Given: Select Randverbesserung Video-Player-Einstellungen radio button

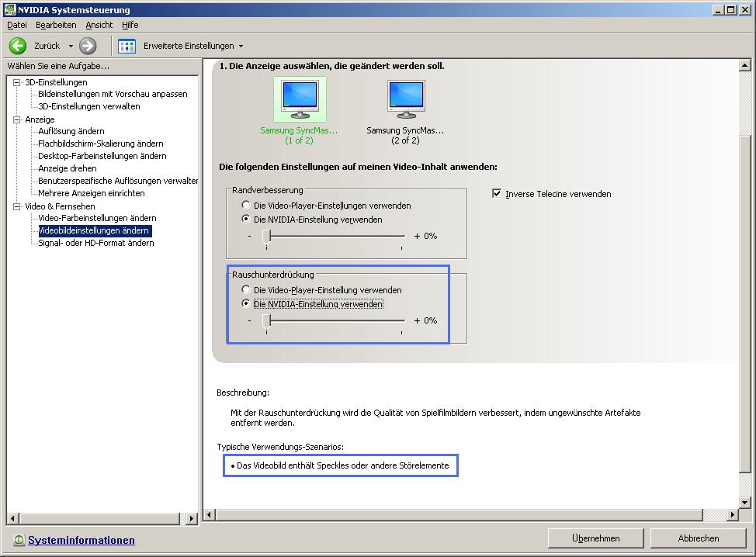Looking at the screenshot, I should (246, 205).
